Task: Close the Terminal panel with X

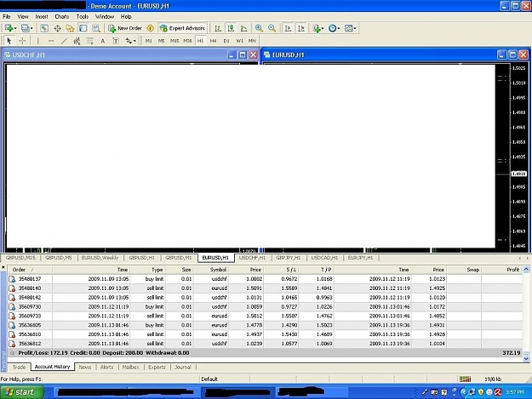Action: [x=3, y=267]
